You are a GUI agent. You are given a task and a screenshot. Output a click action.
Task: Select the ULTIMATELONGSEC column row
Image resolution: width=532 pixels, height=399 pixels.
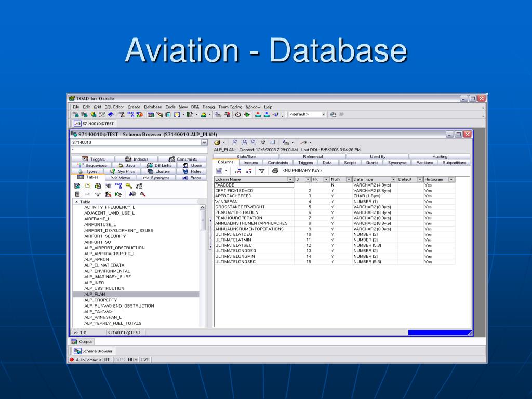[334, 262]
